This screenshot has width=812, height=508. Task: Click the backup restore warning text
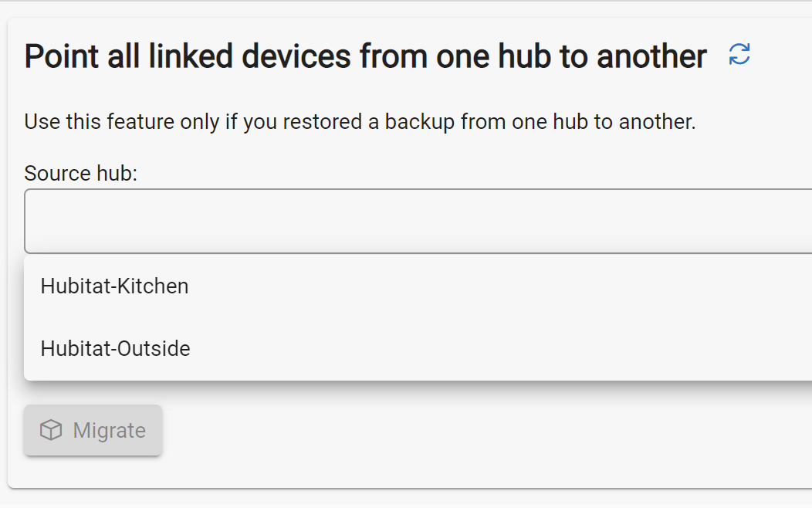(360, 122)
